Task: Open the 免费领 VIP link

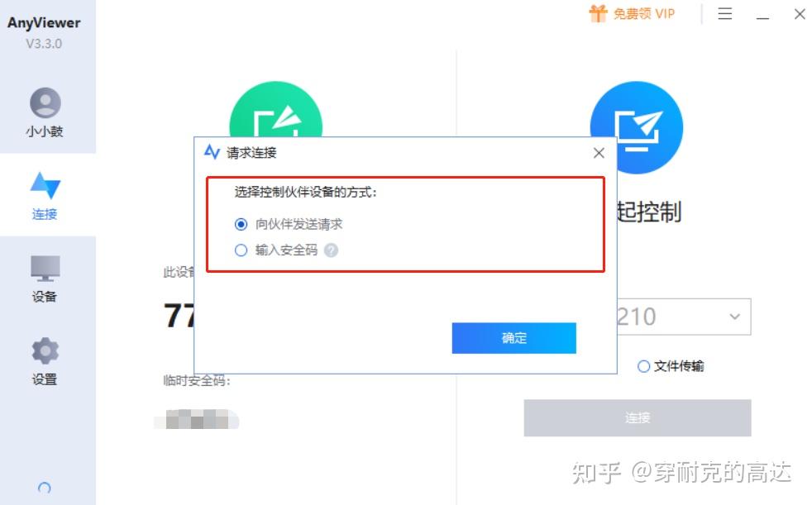Action: pos(643,14)
